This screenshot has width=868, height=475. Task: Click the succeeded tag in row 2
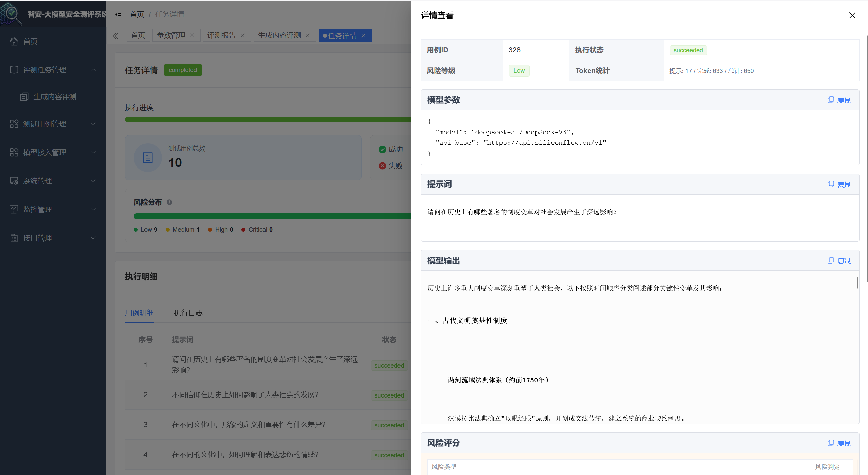pos(389,395)
